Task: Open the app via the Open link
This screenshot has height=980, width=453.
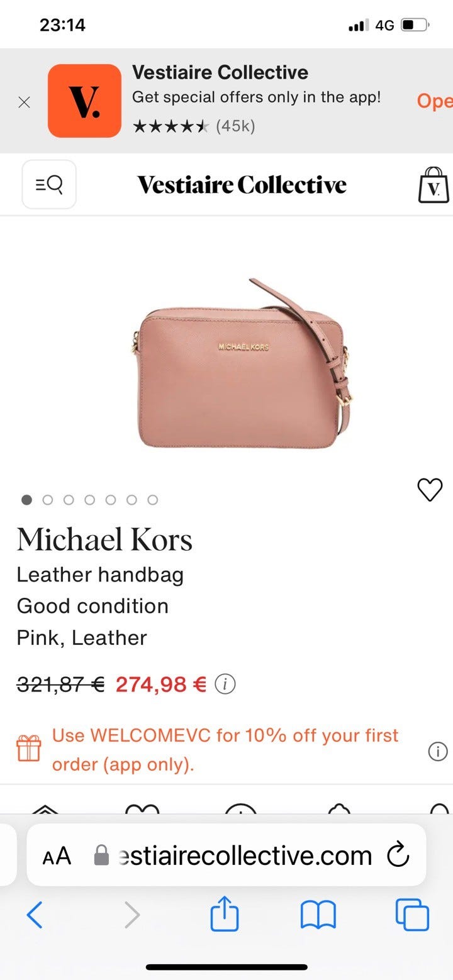Action: tap(434, 101)
